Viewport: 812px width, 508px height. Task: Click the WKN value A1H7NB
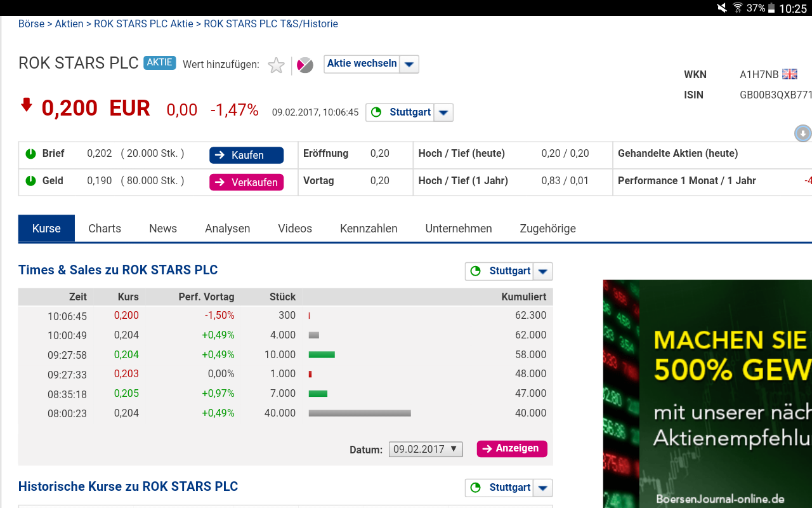click(759, 75)
